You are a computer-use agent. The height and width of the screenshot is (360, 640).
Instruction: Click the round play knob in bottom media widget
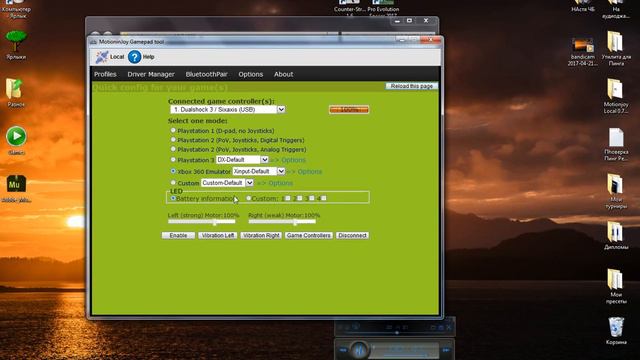point(359,350)
